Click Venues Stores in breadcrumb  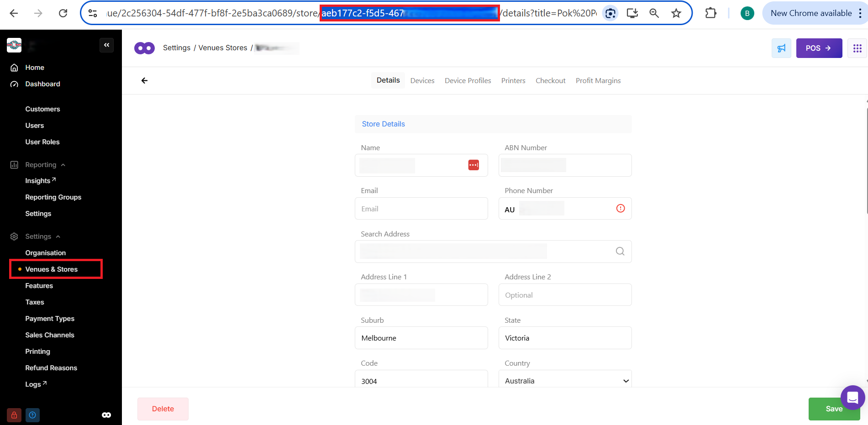[223, 48]
